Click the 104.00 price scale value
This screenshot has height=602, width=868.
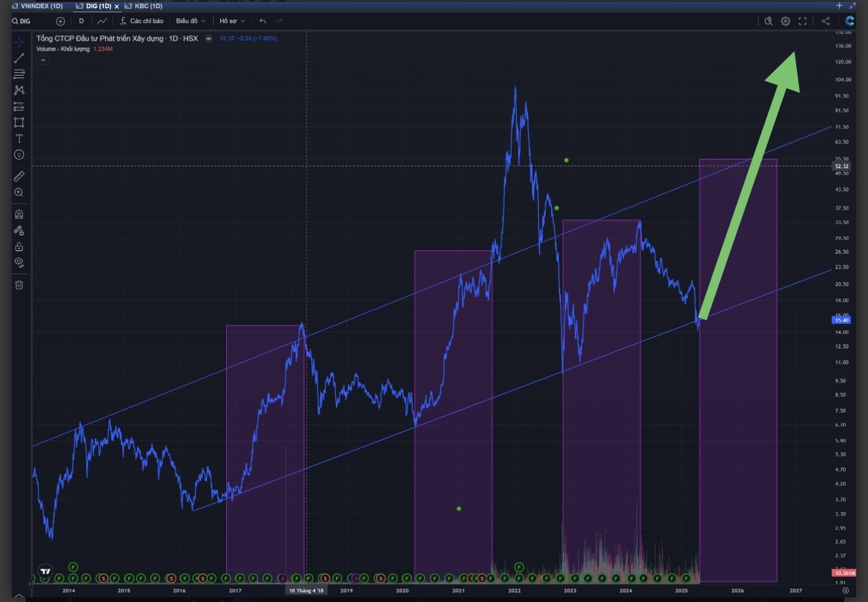[x=843, y=80]
